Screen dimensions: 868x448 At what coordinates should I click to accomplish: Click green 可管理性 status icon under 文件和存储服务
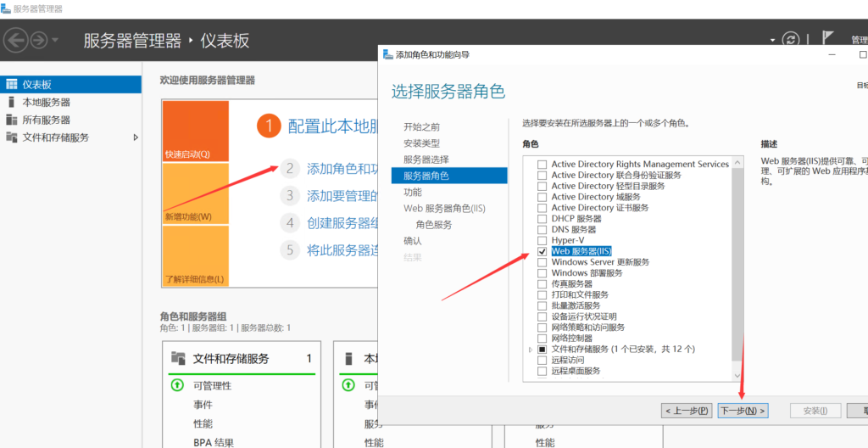click(176, 385)
